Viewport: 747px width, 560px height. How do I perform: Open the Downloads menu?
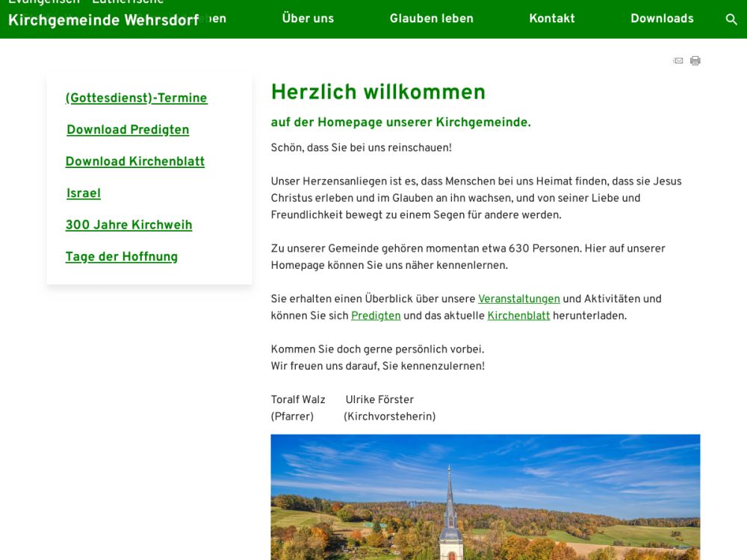pyautogui.click(x=662, y=19)
